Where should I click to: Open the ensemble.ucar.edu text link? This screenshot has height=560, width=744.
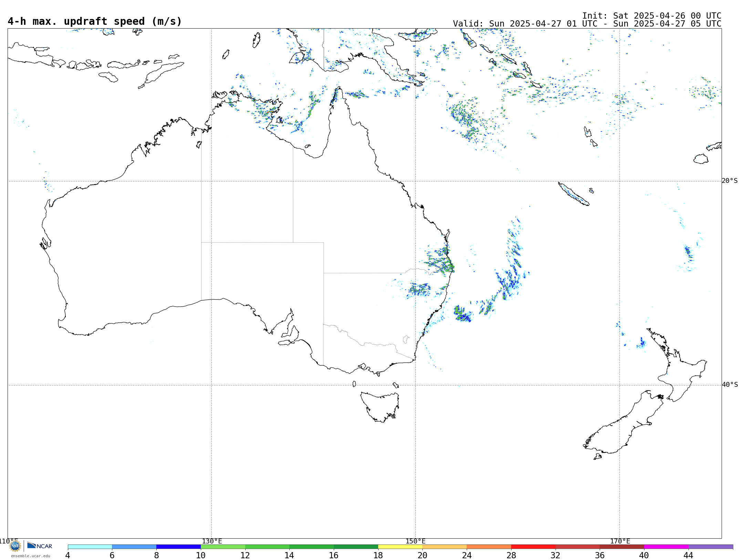pos(30,556)
